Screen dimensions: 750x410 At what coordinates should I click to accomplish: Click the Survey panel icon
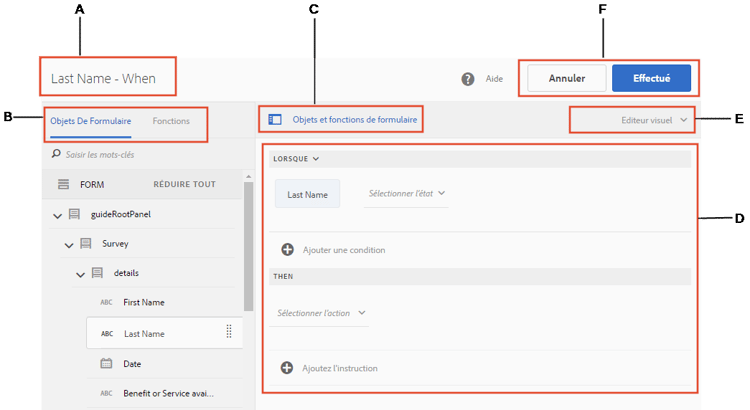point(86,244)
